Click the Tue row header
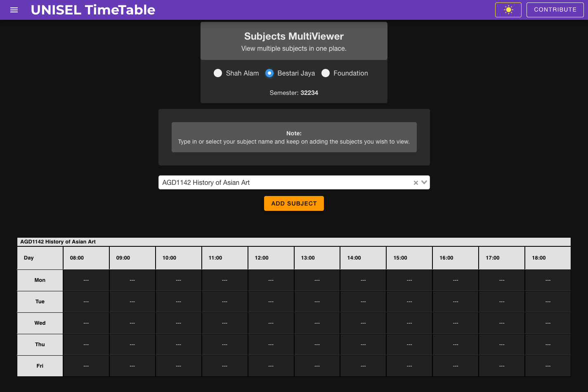 40,302
